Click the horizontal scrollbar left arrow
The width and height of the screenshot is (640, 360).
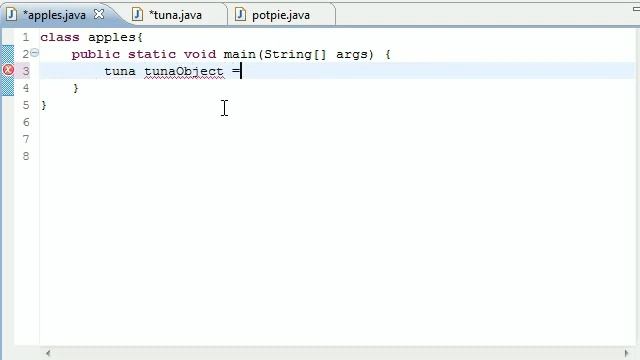tap(48, 353)
